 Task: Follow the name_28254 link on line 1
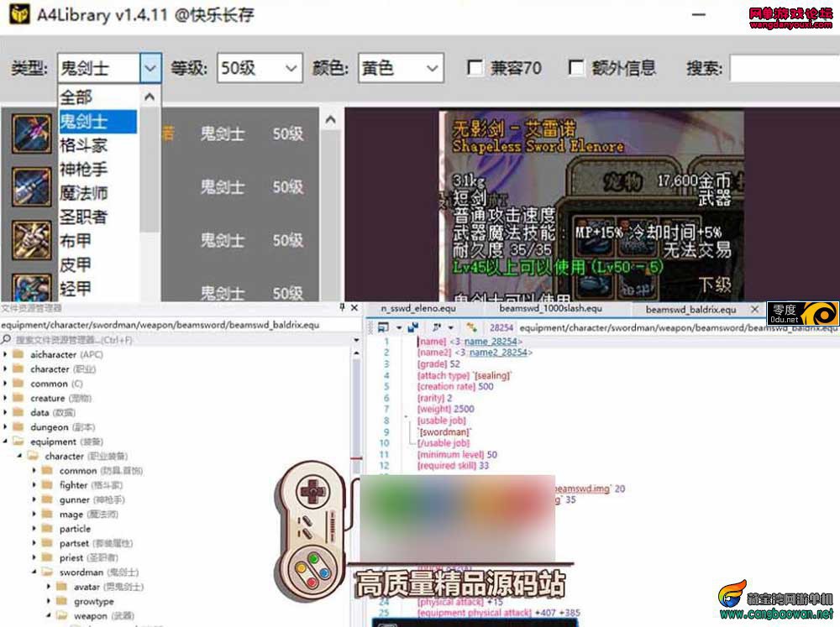[491, 341]
